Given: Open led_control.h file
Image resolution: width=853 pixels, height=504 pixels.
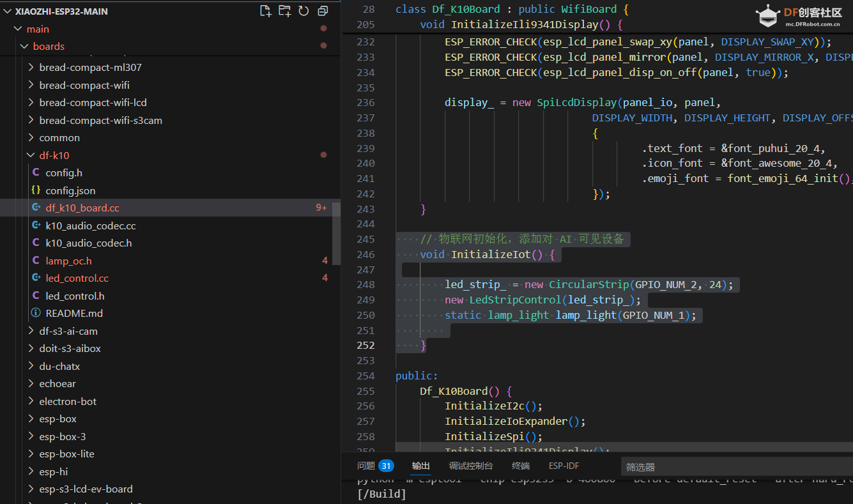Looking at the screenshot, I should pyautogui.click(x=75, y=296).
